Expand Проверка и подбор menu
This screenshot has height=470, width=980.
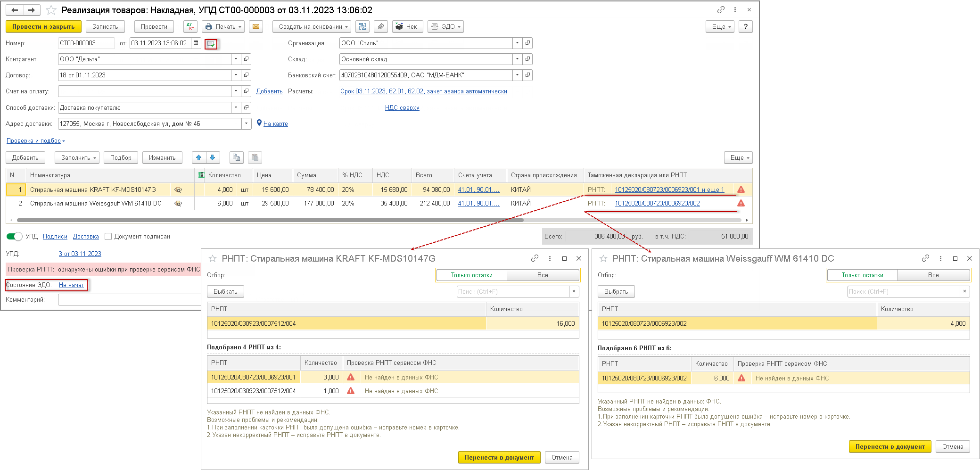click(35, 140)
